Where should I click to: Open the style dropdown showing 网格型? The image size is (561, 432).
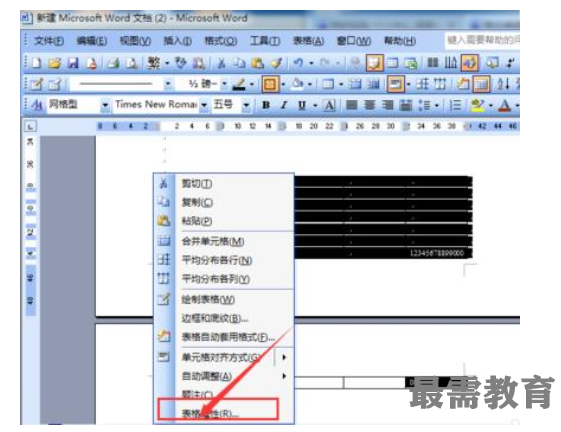coord(105,105)
